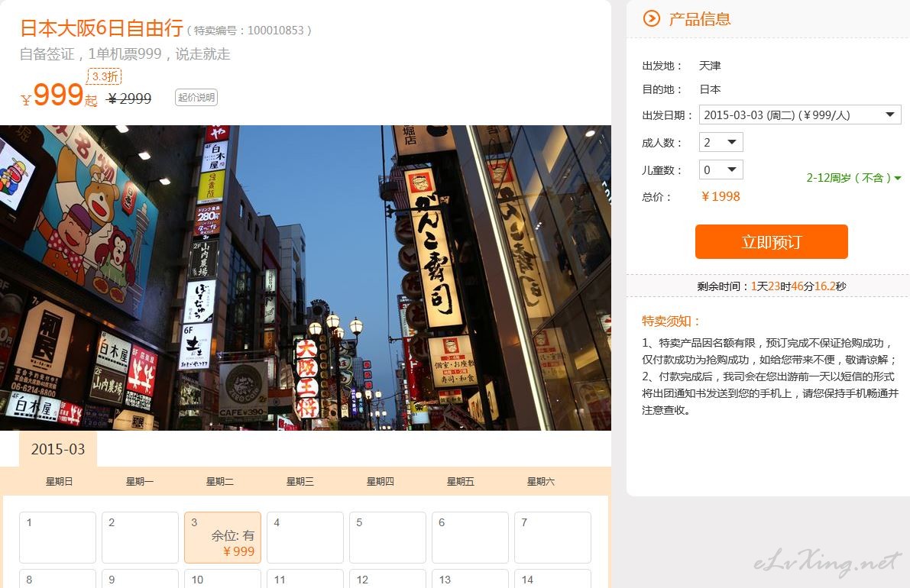Select the 2015-03 calendar month tab
The height and width of the screenshot is (588, 910).
point(58,449)
